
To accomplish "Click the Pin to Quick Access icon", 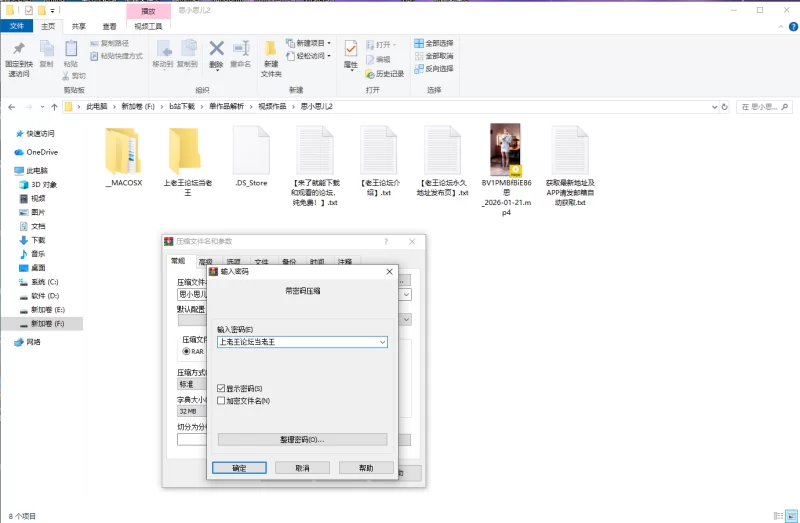I will (19, 48).
